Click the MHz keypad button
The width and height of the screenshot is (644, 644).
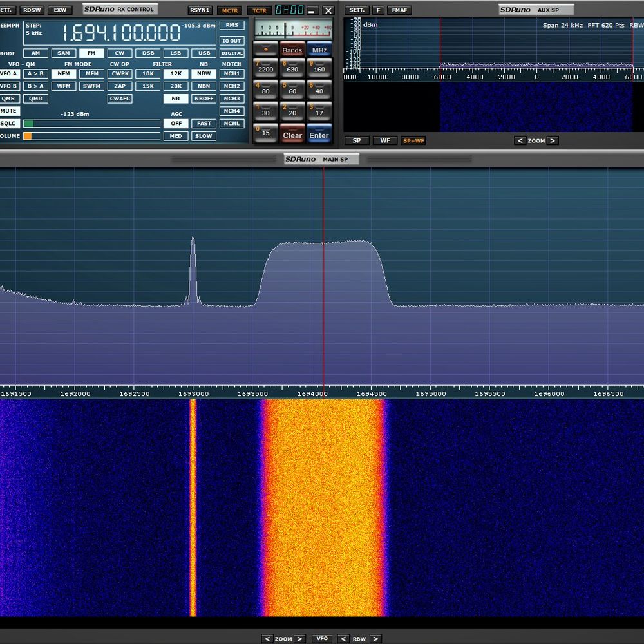319,50
